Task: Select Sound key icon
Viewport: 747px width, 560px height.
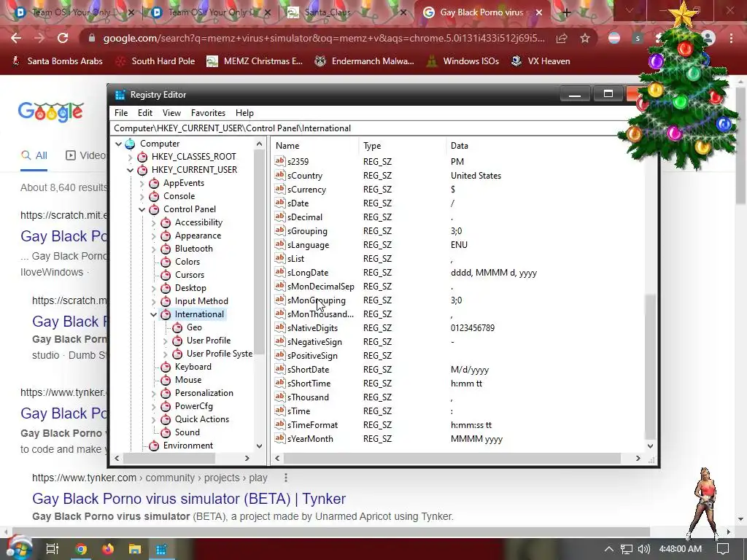Action: point(166,432)
